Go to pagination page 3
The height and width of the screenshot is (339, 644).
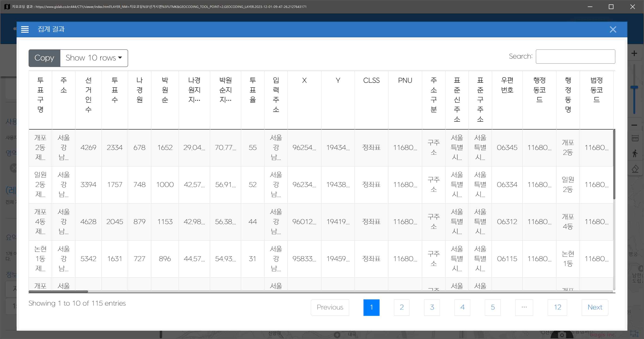pyautogui.click(x=432, y=307)
